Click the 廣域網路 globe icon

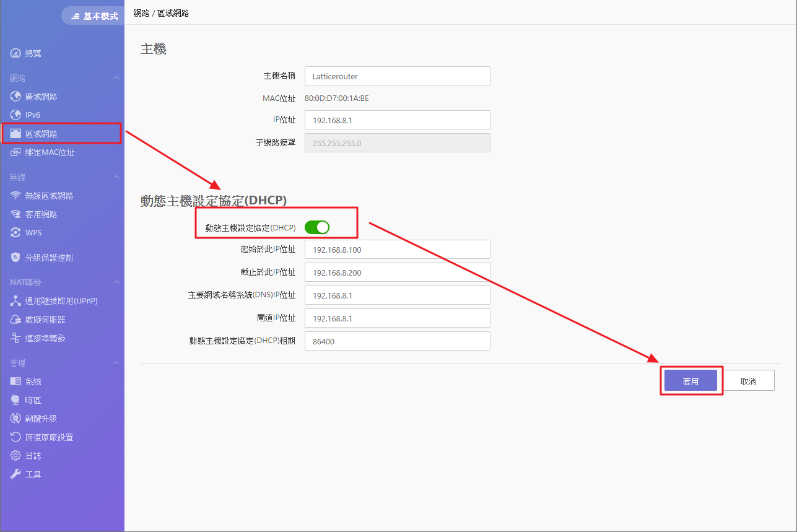[15, 97]
